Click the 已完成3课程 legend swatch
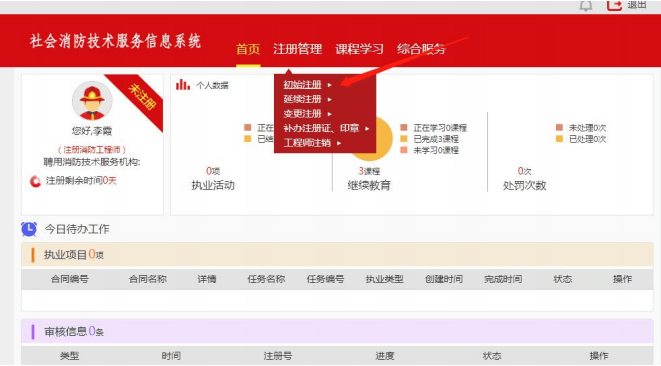This screenshot has width=661, height=366. click(x=404, y=139)
